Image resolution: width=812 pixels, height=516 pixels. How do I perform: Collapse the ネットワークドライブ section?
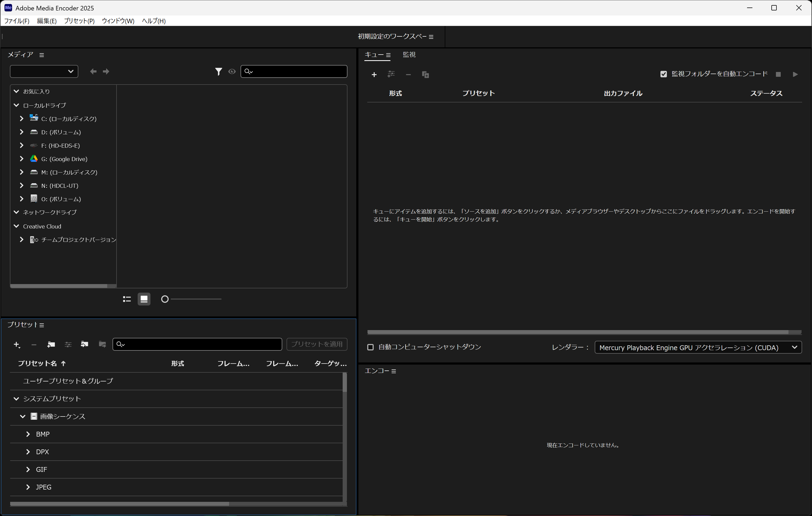click(16, 212)
